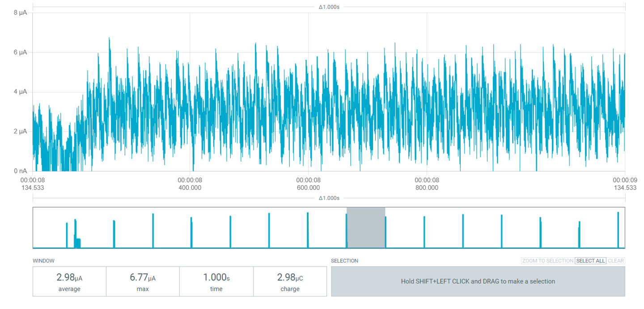Click the SHIFT+LEFT CLICK selection hint panel

click(478, 281)
